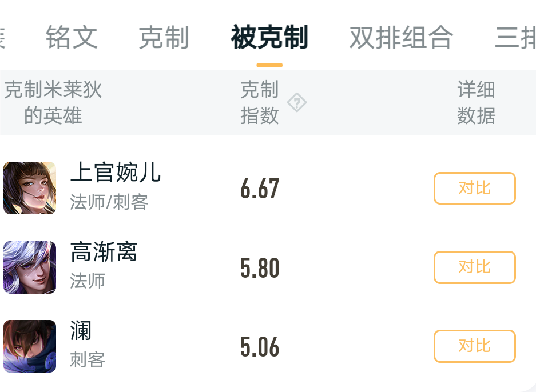536x392 pixels.
Task: Click 对比 button for 高渐离
Action: [474, 267]
